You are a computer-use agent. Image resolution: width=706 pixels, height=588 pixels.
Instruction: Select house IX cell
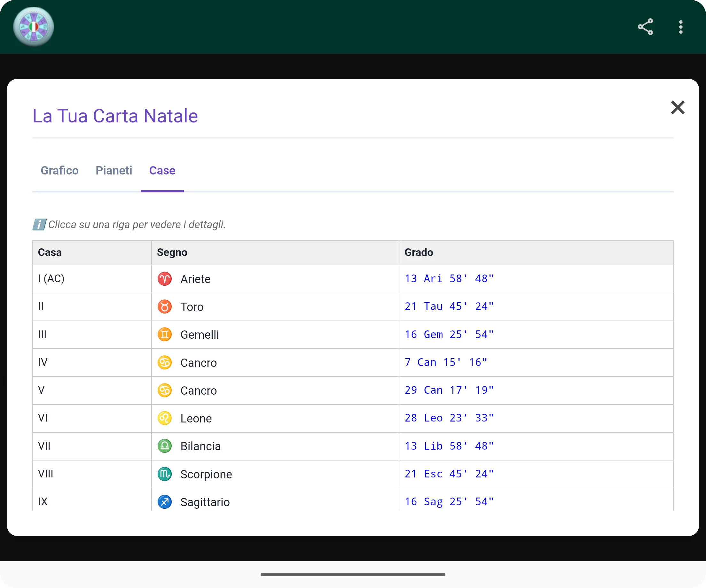pos(92,499)
